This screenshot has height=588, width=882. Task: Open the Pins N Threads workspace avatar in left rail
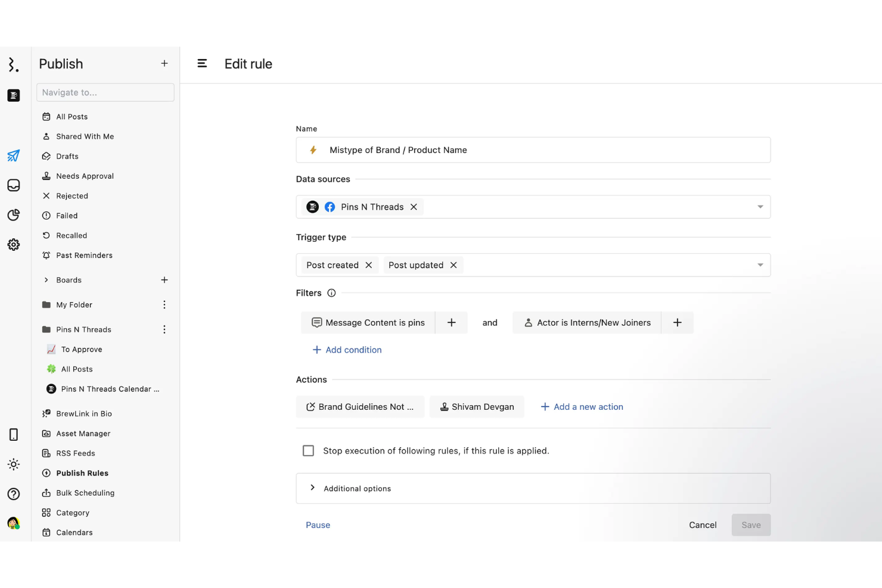pos(13,95)
